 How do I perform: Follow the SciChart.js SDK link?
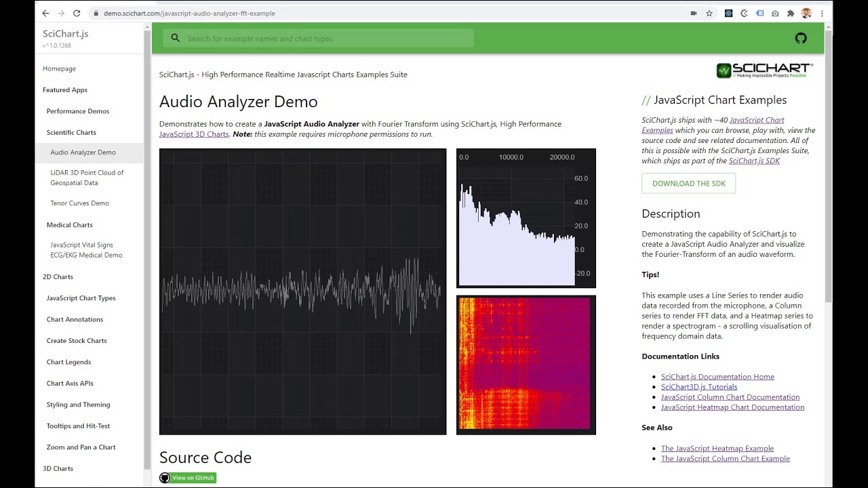[754, 161]
